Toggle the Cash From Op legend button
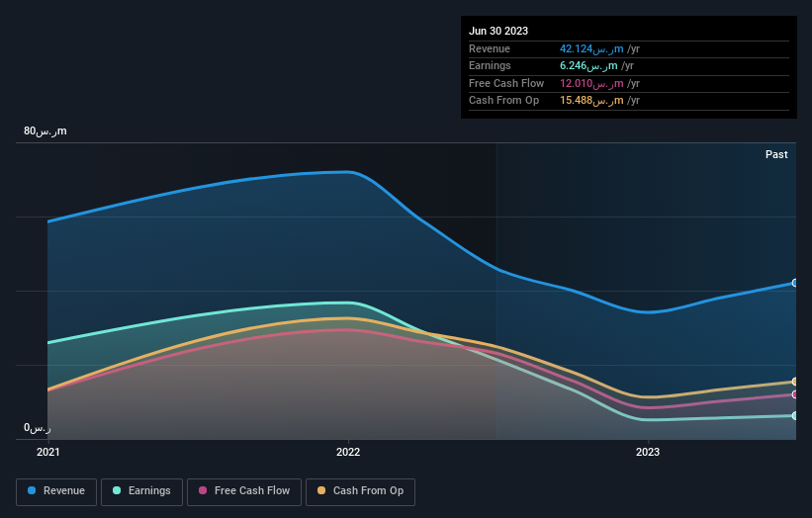Viewport: 812px width, 518px height. (x=360, y=491)
